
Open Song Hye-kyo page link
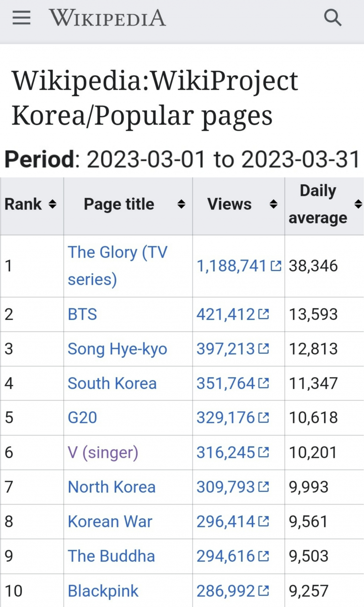click(x=117, y=349)
